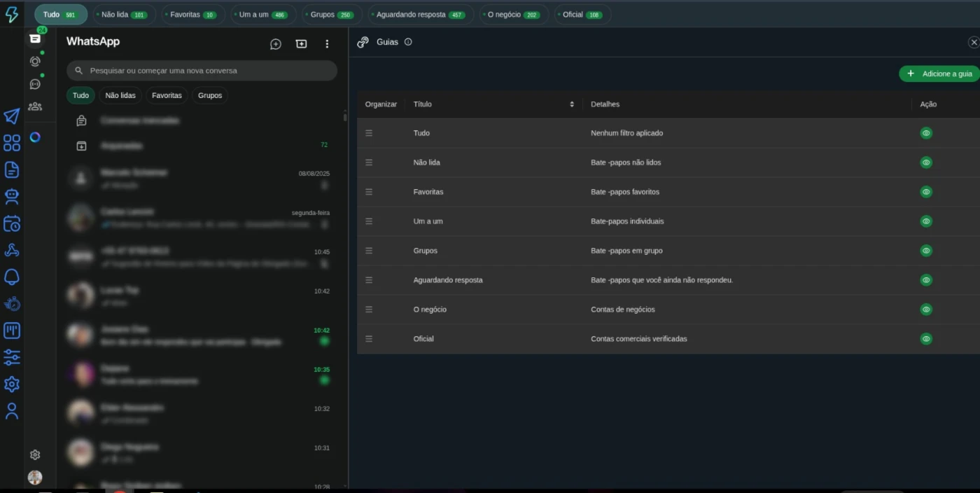Open the Channels icon in WhatsApp sidebar

tap(35, 84)
